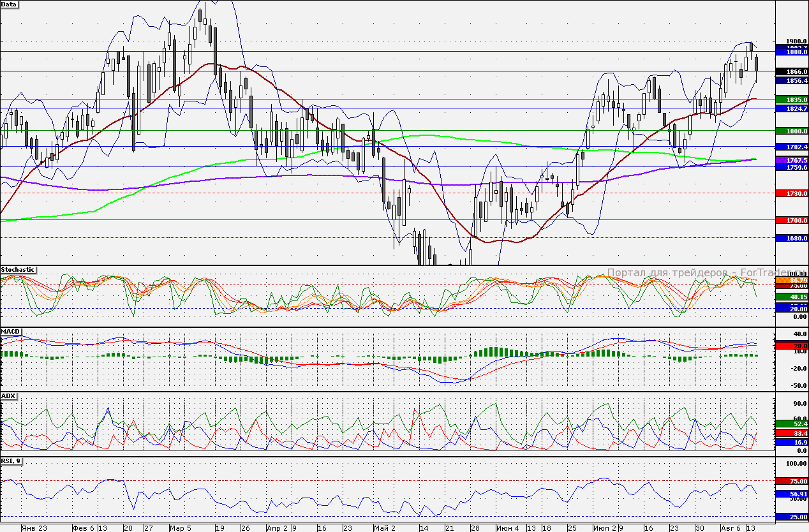Click the green 52.4 ADX value tag
The image size is (809, 532).
pyautogui.click(x=791, y=424)
